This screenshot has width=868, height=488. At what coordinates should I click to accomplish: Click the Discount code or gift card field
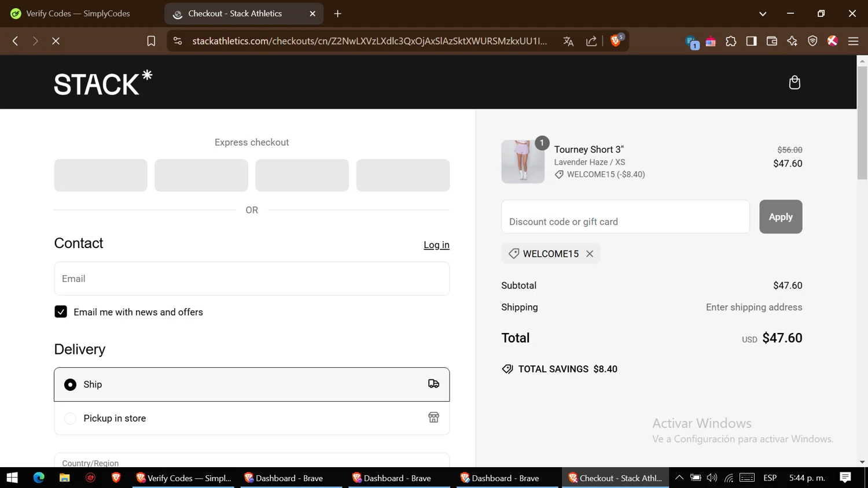point(626,217)
